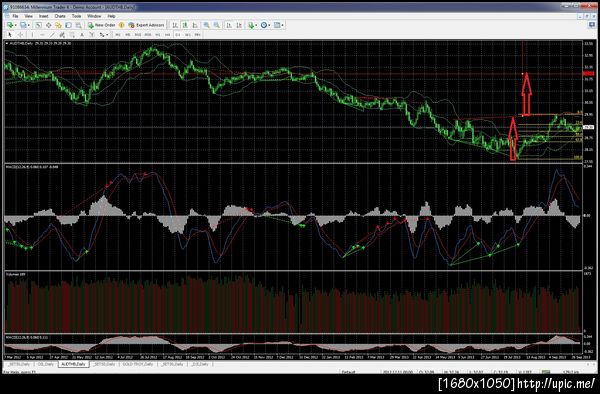Select the vertical line drawing tool
The image size is (600, 394).
[33, 35]
